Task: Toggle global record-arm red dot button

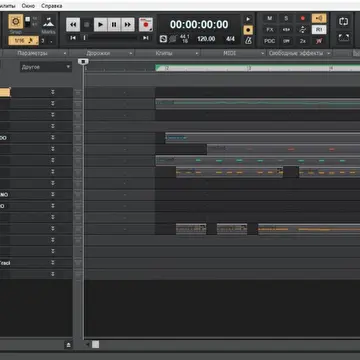Action: tap(302, 18)
